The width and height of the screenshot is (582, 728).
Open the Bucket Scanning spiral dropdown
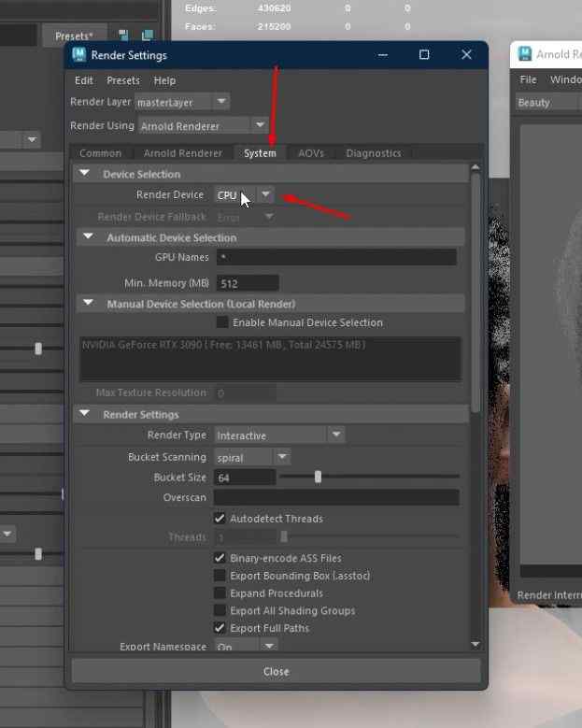(252, 457)
